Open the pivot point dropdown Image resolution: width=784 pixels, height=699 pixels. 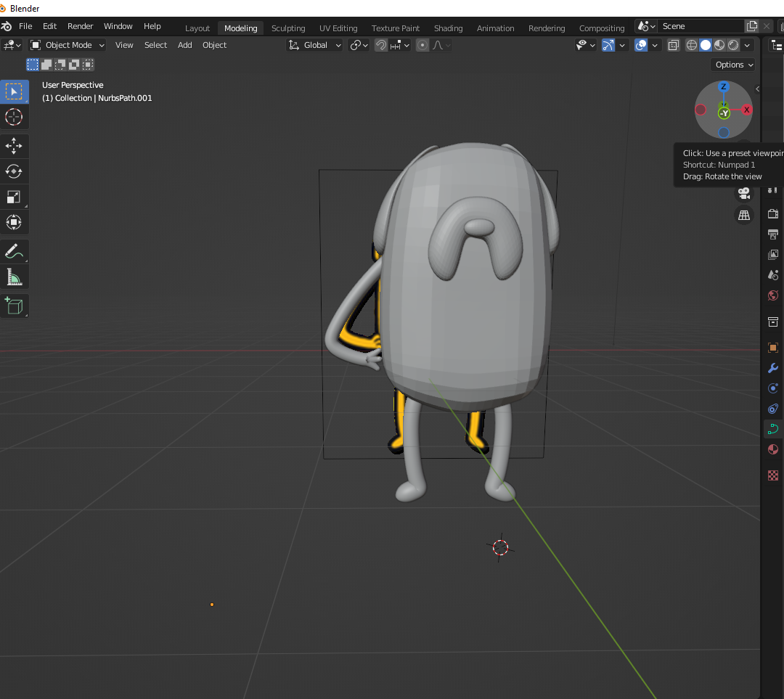coord(359,45)
